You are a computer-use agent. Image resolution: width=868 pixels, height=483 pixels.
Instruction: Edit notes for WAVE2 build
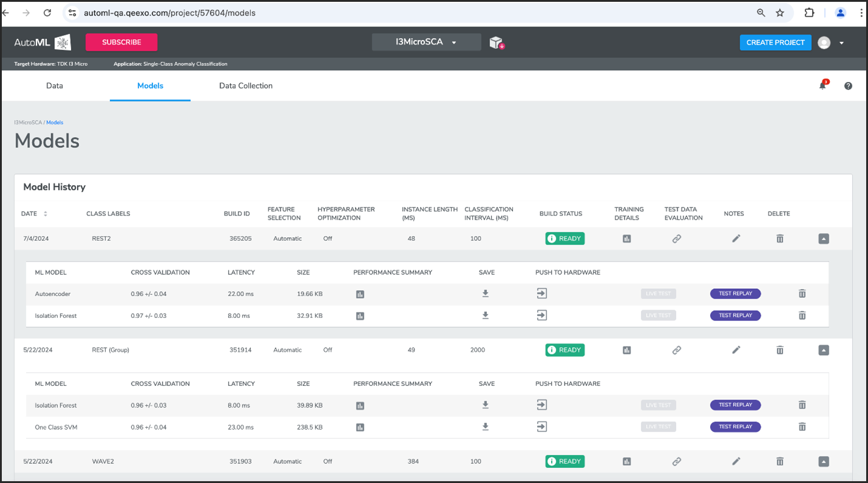tap(736, 462)
